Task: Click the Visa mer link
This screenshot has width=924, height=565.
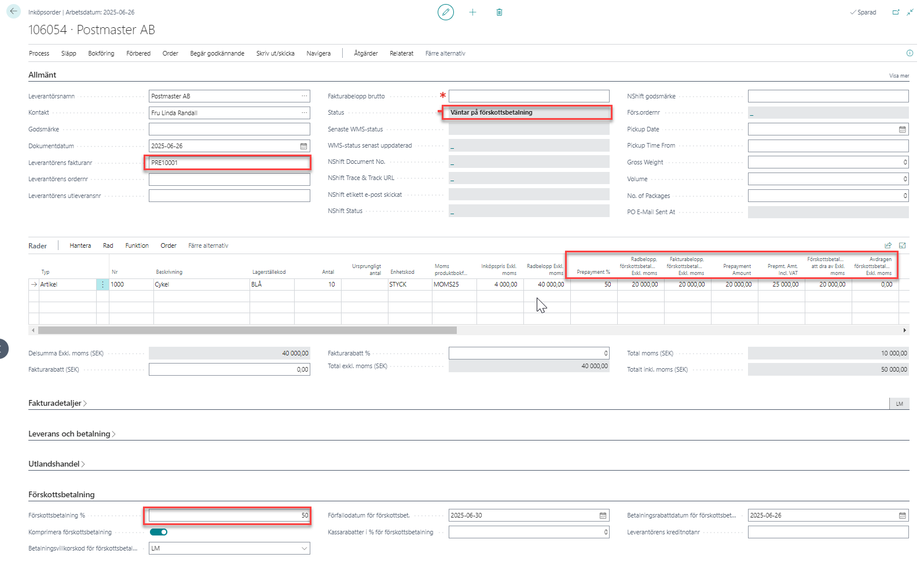Action: point(899,76)
